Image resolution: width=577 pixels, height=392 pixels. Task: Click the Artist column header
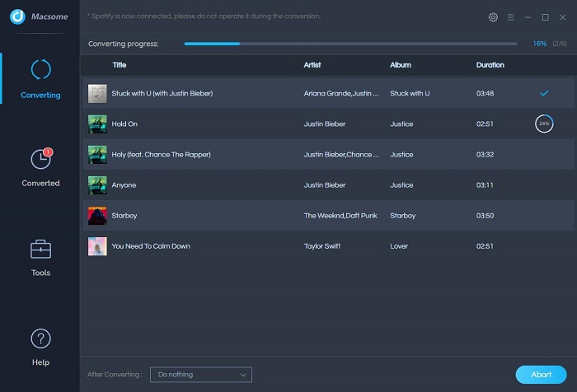312,65
